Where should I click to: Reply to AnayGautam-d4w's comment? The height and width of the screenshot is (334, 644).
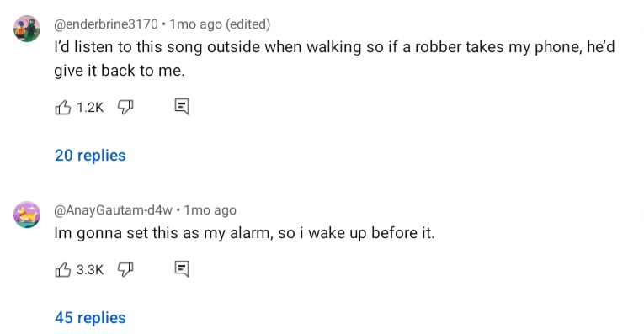pos(182,269)
